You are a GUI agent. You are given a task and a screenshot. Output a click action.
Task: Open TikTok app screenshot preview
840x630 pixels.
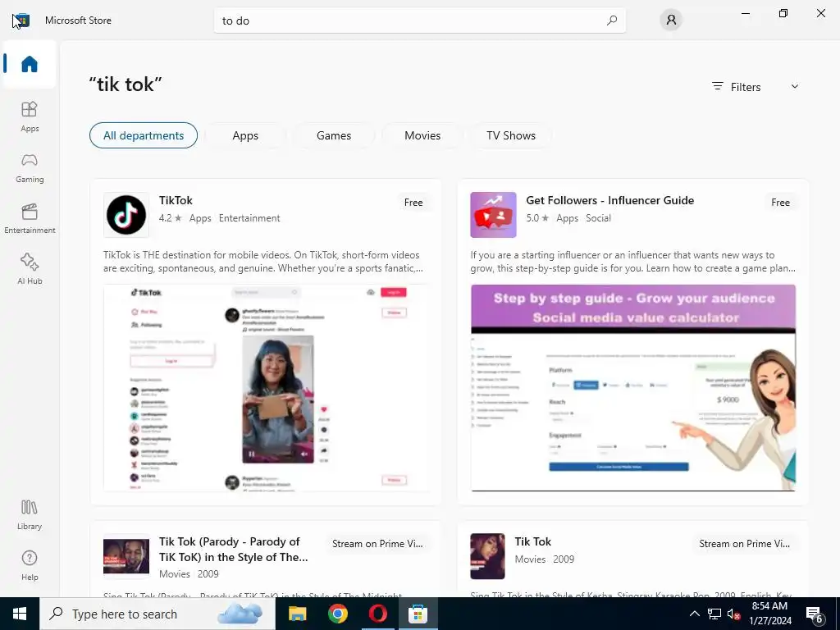click(x=267, y=388)
